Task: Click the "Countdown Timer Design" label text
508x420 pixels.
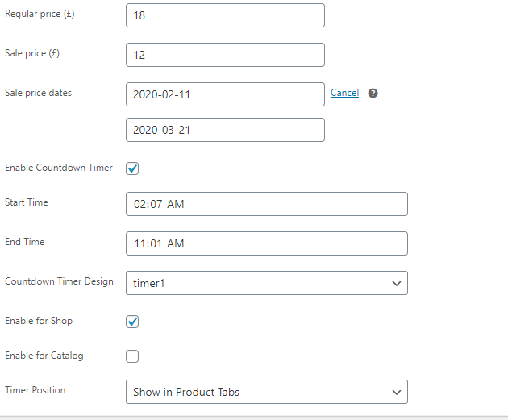Action: coord(59,282)
